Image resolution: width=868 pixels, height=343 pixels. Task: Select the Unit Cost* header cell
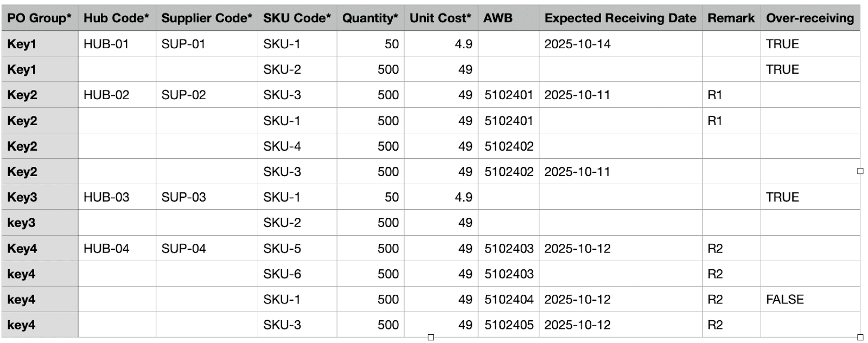click(441, 18)
